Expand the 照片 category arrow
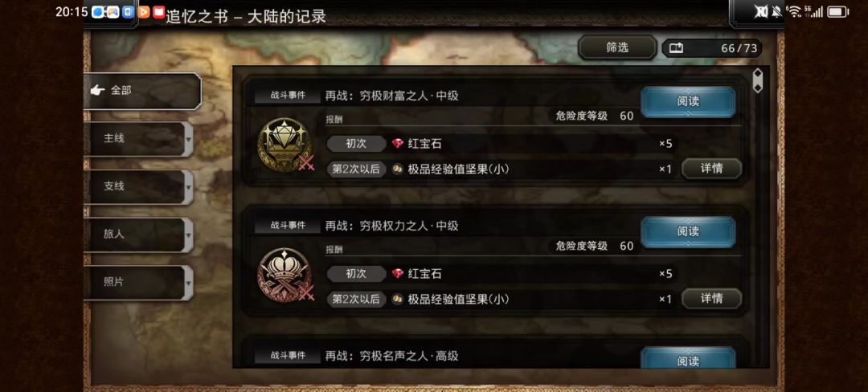This screenshot has width=868, height=392. 188,283
